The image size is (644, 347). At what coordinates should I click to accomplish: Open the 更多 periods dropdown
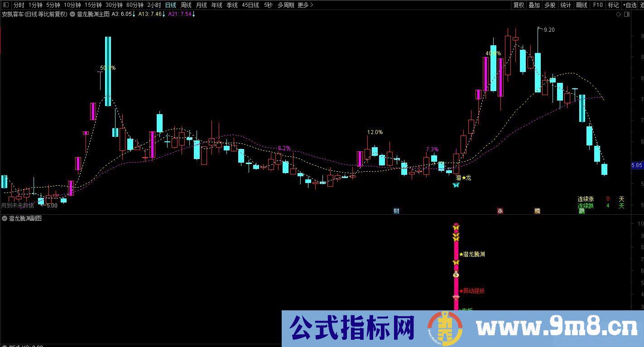(305, 5)
